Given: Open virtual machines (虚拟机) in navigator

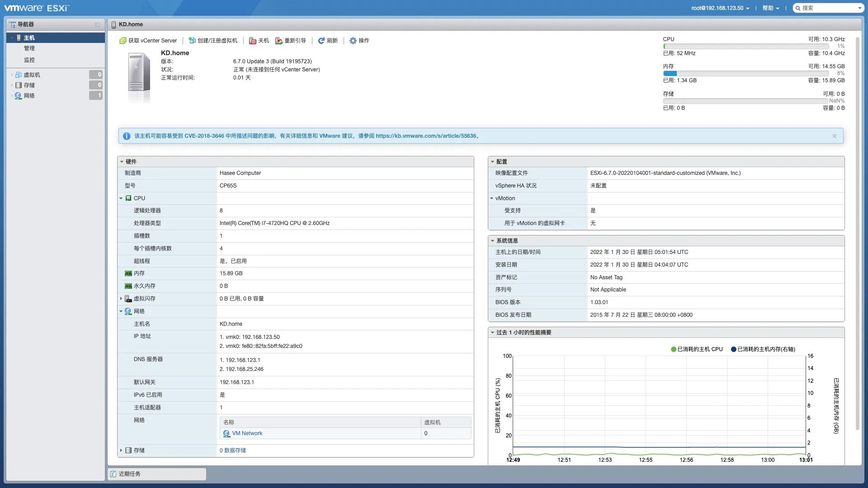Looking at the screenshot, I should coord(32,75).
